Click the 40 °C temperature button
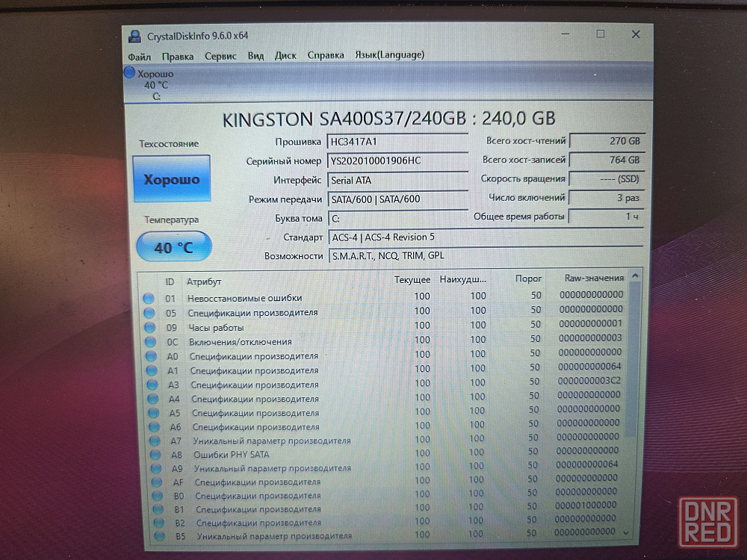Screen dimensions: 747x560 click(x=174, y=246)
